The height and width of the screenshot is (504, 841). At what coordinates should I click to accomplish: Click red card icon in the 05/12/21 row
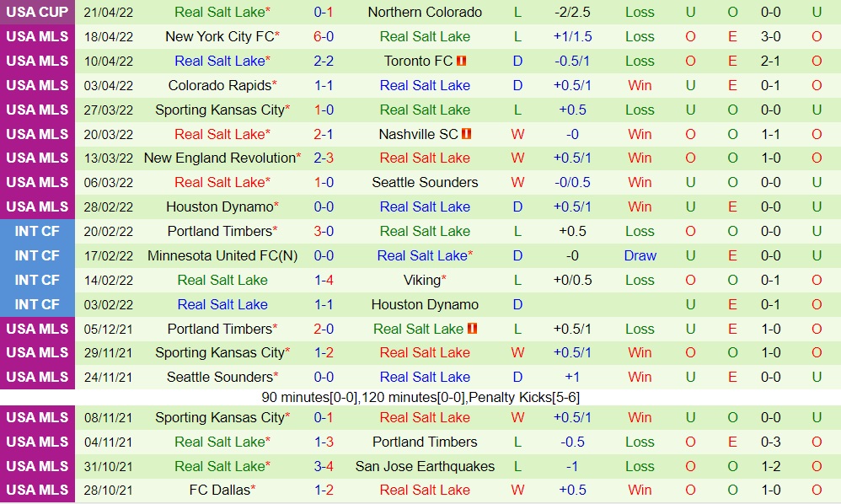(472, 329)
